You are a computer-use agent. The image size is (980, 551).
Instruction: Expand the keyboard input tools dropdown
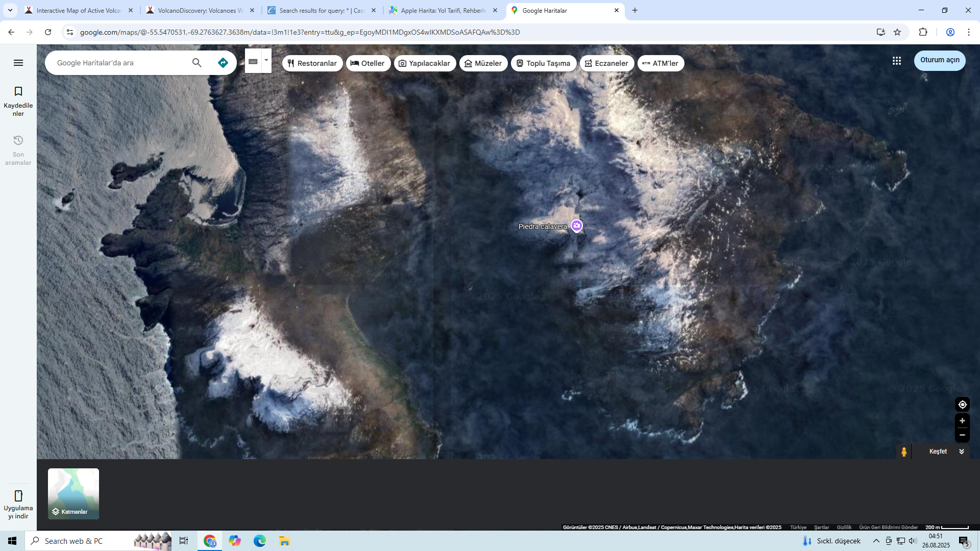pos(266,60)
